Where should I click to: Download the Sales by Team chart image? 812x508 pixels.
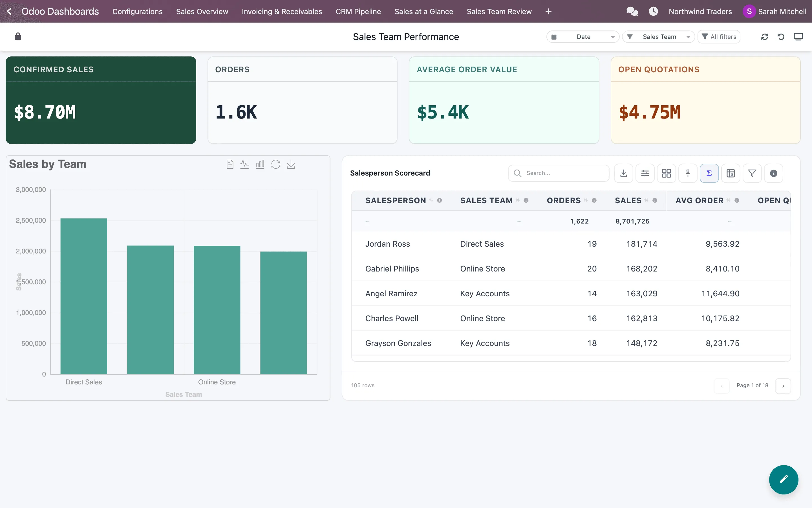(291, 164)
